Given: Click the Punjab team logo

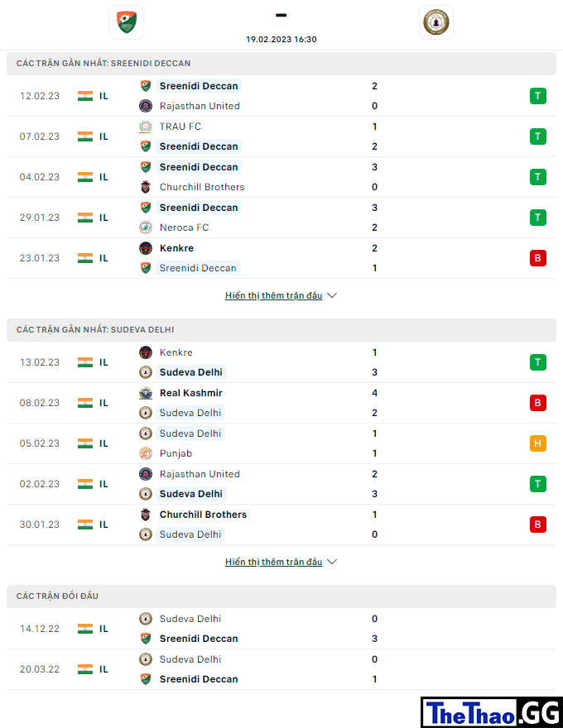Looking at the screenshot, I should tap(146, 453).
